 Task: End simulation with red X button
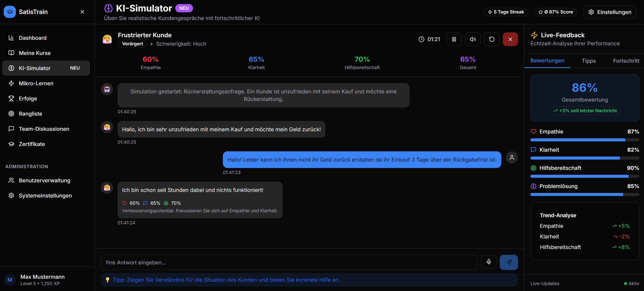pos(510,39)
